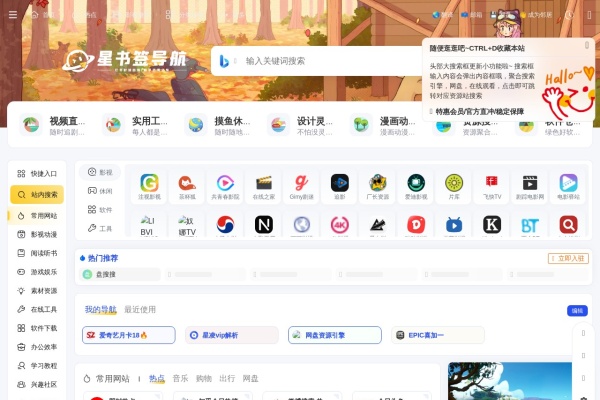
Task: Switch to the 我的导航 tab
Action: [100, 309]
